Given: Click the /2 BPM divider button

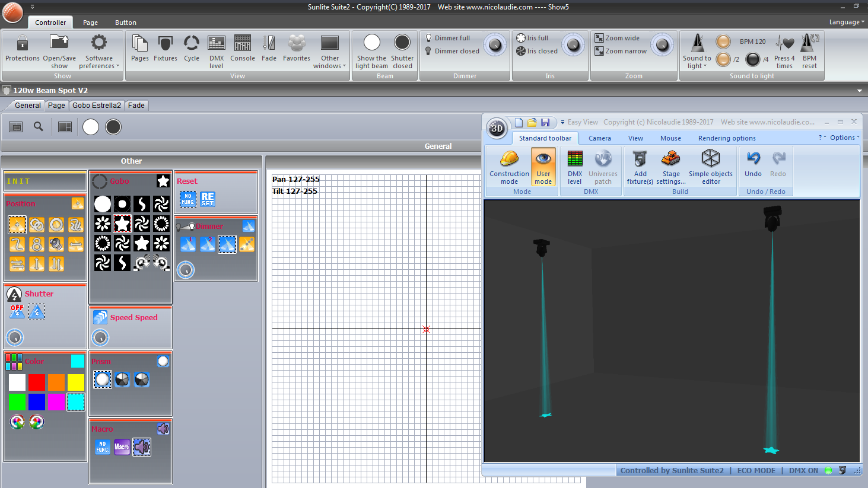Looking at the screenshot, I should (723, 59).
